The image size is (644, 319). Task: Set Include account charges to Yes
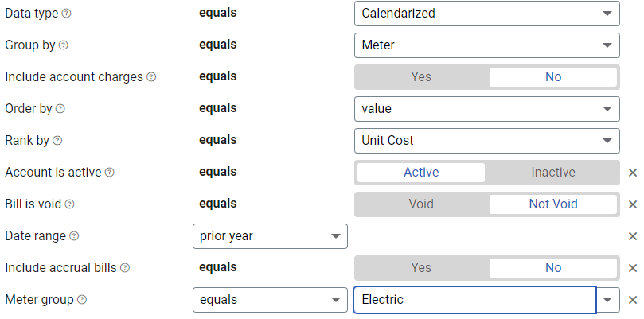421,77
